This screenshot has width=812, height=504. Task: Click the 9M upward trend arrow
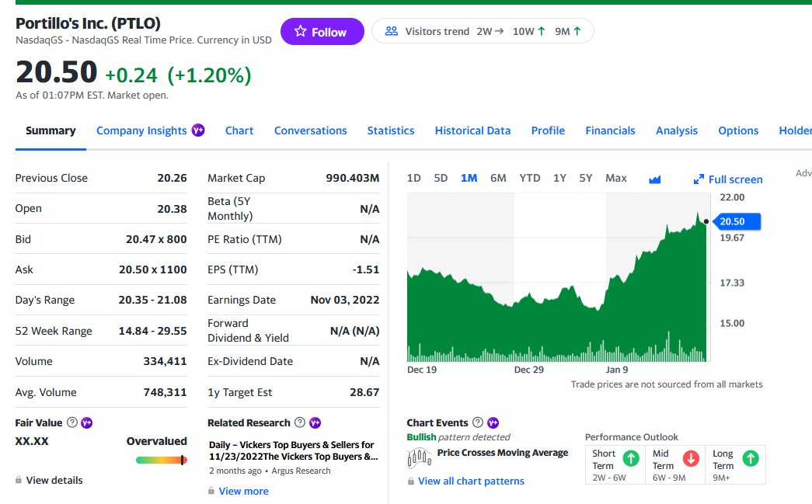pos(577,31)
